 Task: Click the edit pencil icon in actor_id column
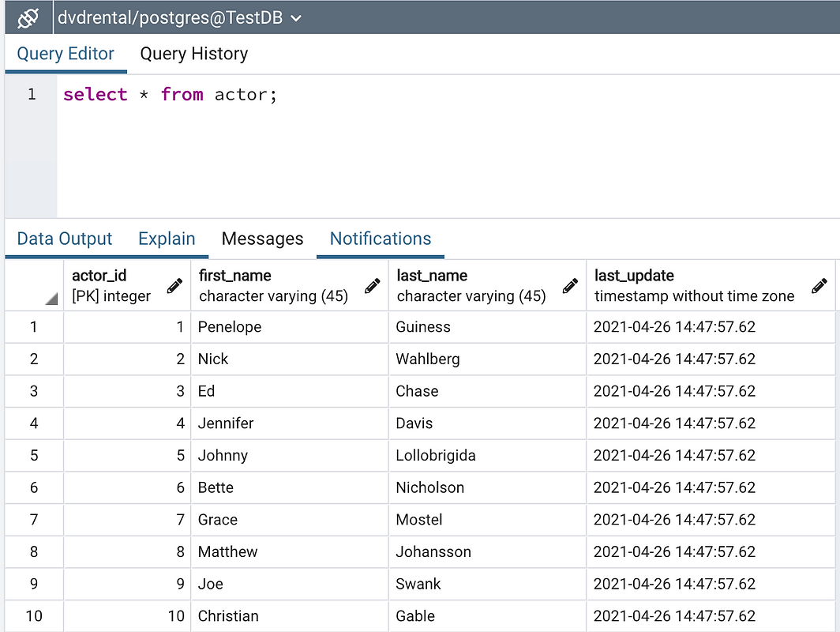(x=174, y=286)
